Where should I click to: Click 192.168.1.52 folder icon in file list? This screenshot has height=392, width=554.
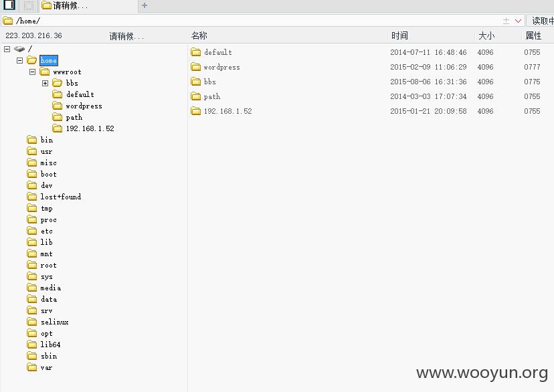196,111
